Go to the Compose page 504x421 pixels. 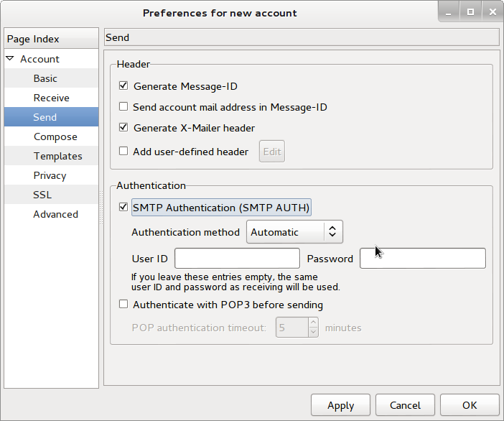coord(55,137)
